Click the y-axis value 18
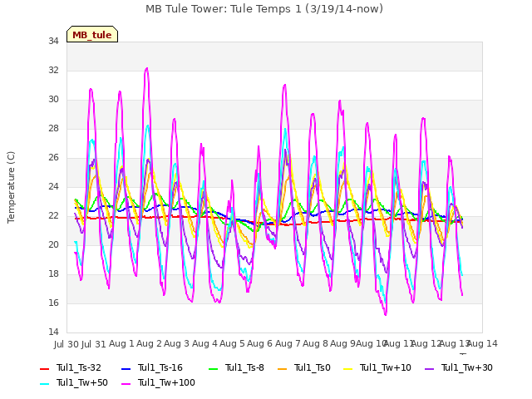This screenshot has height=399, width=532. coord(53,274)
